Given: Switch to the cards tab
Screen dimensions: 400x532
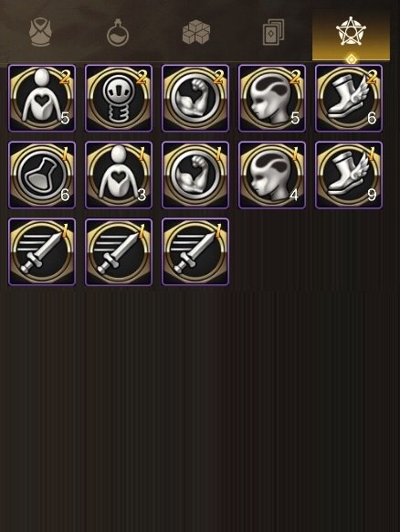Looking at the screenshot, I should point(273,32).
